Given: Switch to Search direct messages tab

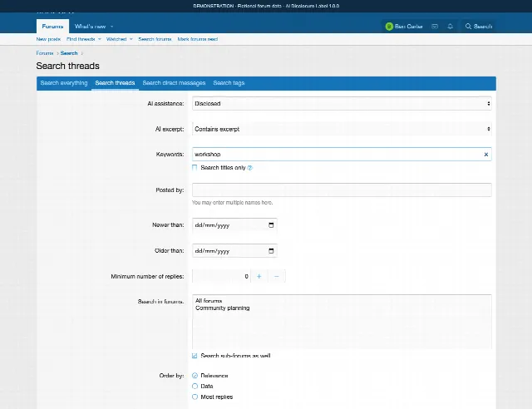Looking at the screenshot, I should (x=174, y=83).
